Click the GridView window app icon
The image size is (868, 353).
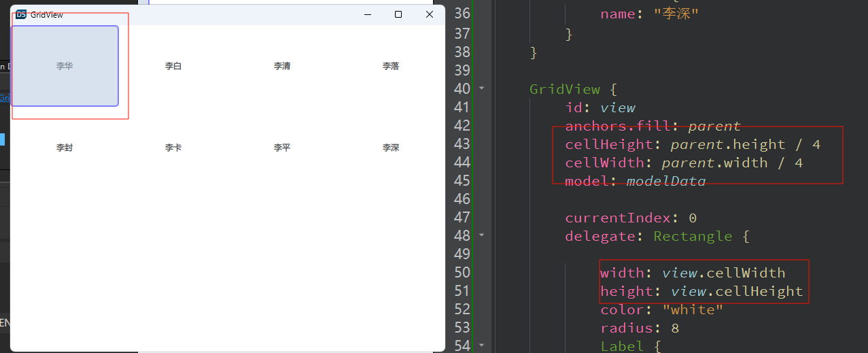(21, 14)
